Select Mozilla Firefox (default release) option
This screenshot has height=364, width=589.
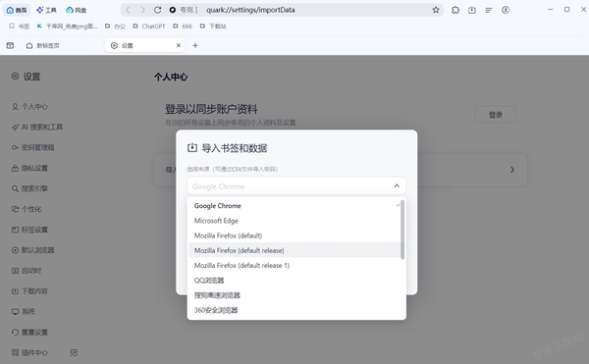(x=294, y=250)
